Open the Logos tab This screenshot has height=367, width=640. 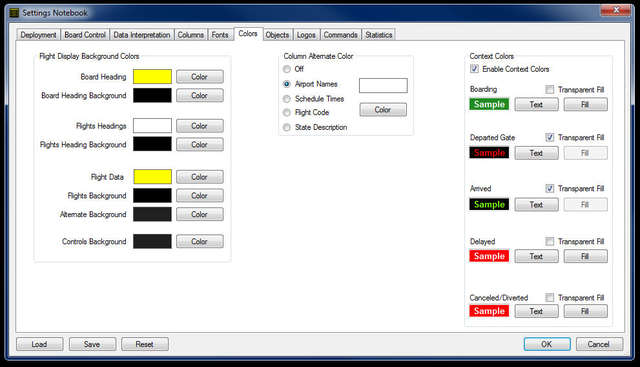(306, 35)
